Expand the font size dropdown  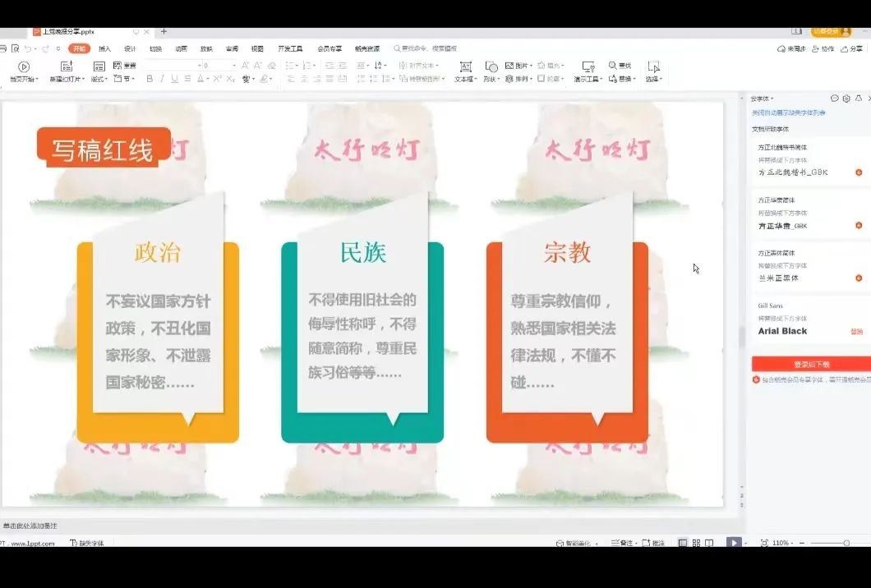pyautogui.click(x=234, y=66)
